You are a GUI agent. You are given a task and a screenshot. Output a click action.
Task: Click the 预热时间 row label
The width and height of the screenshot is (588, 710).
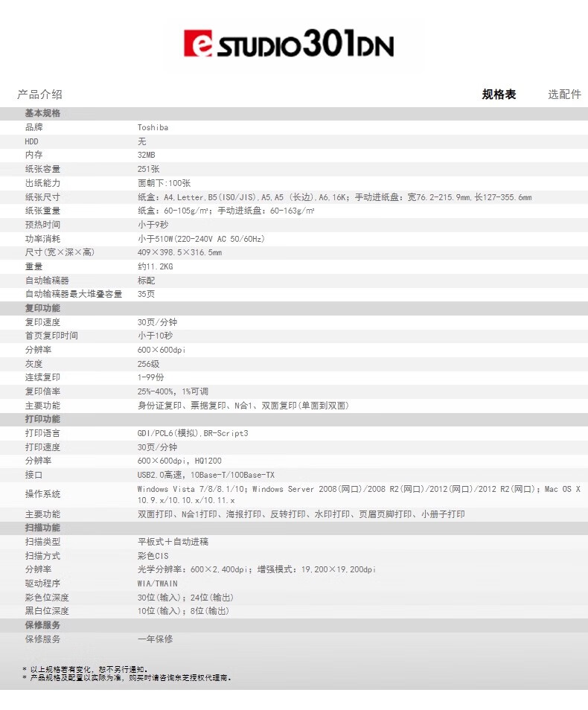[42, 225]
